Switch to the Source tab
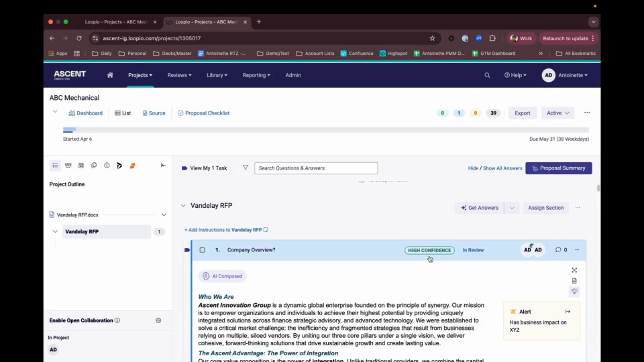 click(x=154, y=113)
